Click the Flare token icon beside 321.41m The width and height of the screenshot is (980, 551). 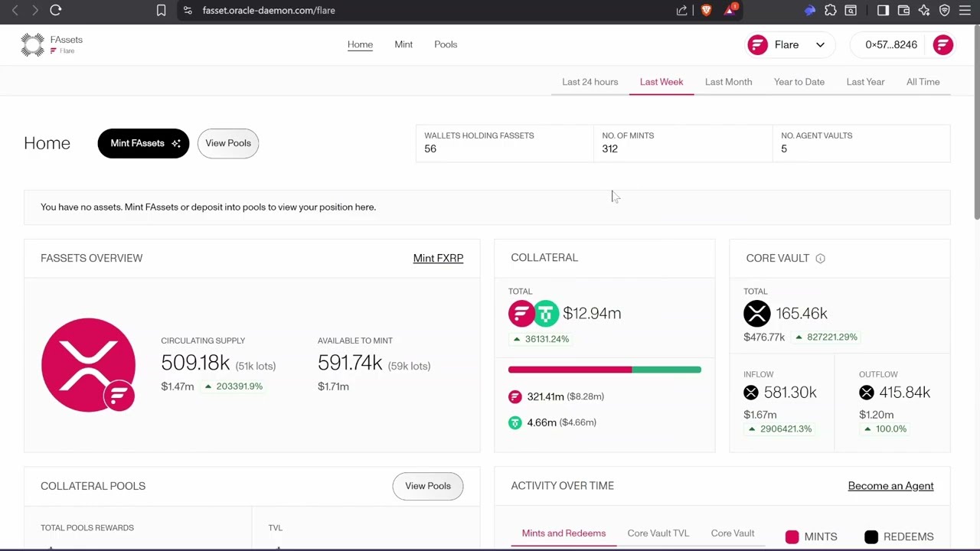pos(515,396)
